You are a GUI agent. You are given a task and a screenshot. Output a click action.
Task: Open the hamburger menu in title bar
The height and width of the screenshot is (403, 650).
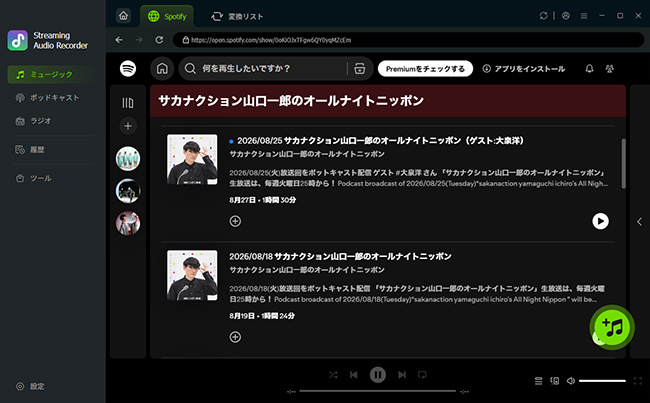pos(584,16)
